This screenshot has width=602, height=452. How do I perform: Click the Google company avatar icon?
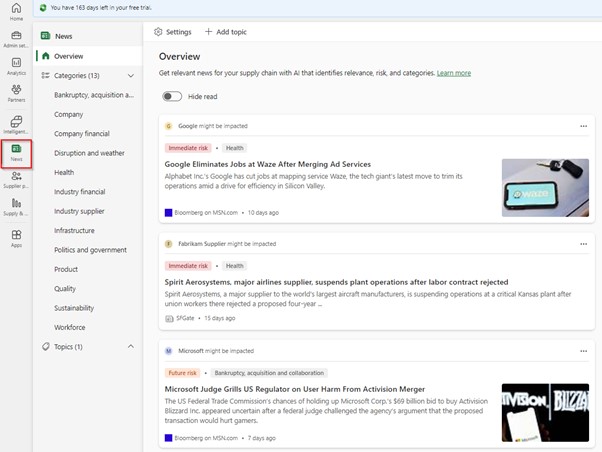[168, 126]
